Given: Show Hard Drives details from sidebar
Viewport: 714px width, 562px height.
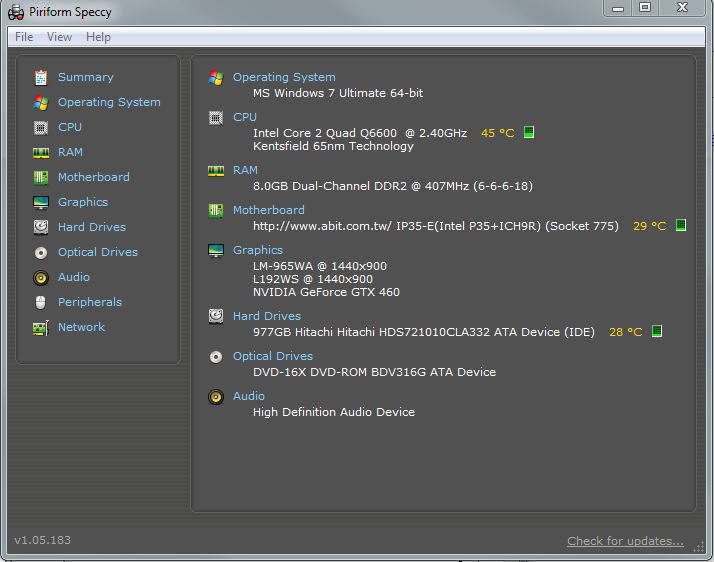Looking at the screenshot, I should click(x=92, y=227).
